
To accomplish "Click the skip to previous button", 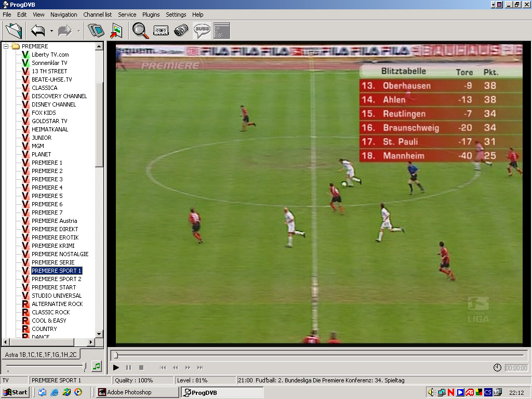I will [163, 367].
